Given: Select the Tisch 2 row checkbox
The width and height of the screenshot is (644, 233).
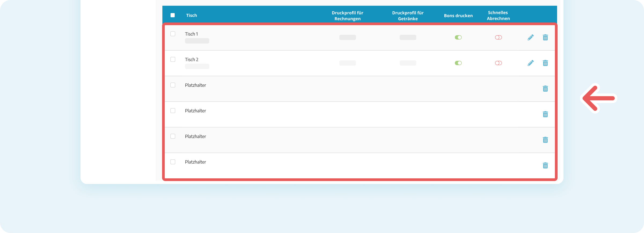Looking at the screenshot, I should click(173, 59).
